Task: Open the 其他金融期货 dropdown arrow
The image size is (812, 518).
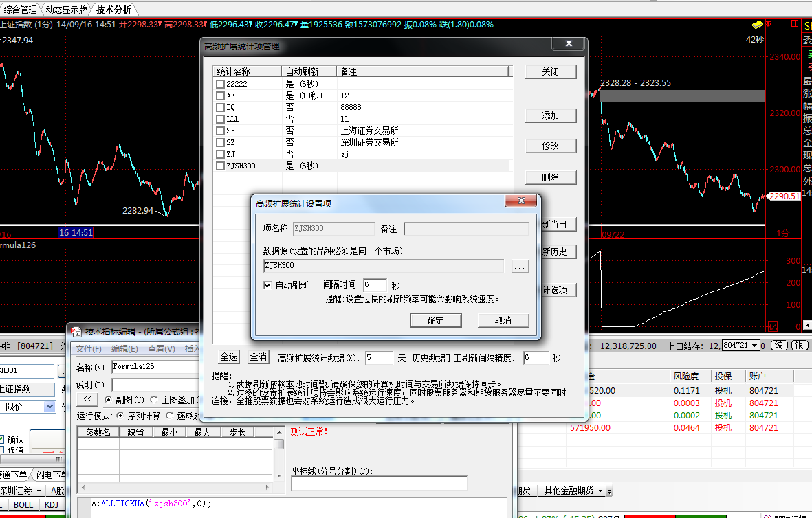Action: 600,491
